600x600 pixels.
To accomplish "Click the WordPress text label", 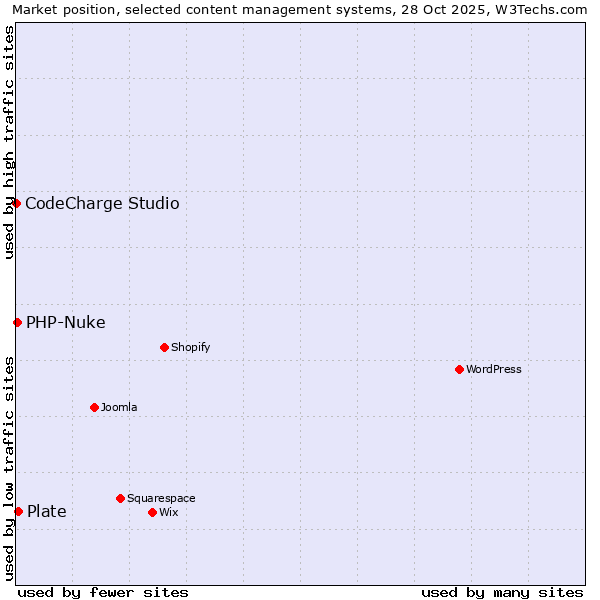I will [494, 369].
